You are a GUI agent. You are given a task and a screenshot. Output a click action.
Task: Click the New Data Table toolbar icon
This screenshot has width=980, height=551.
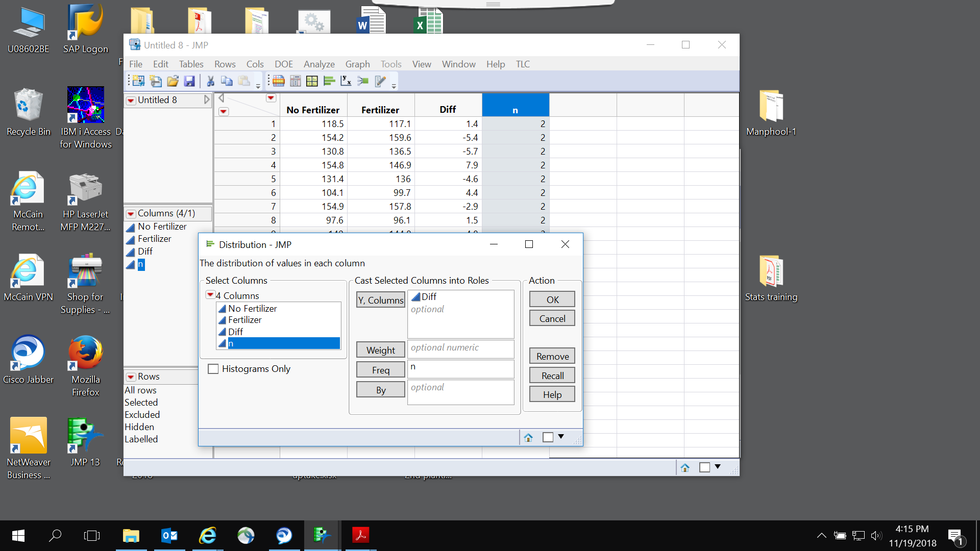(138, 81)
